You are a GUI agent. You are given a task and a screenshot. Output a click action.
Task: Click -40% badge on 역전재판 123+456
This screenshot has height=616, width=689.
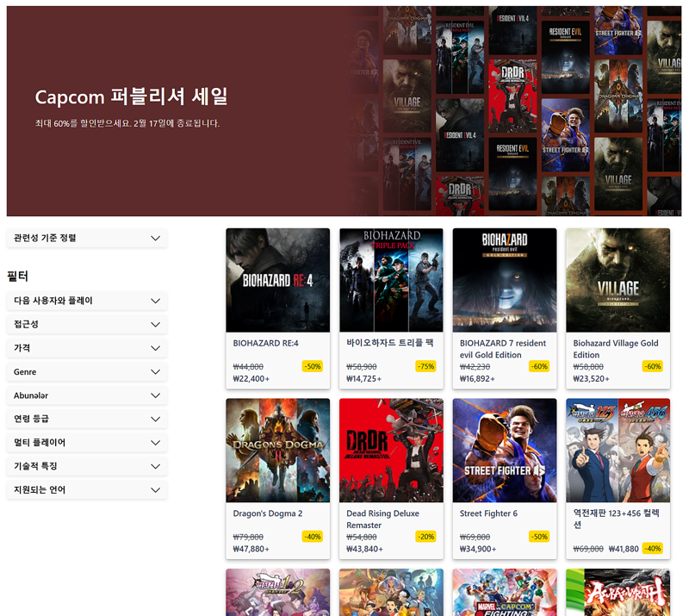(x=653, y=548)
